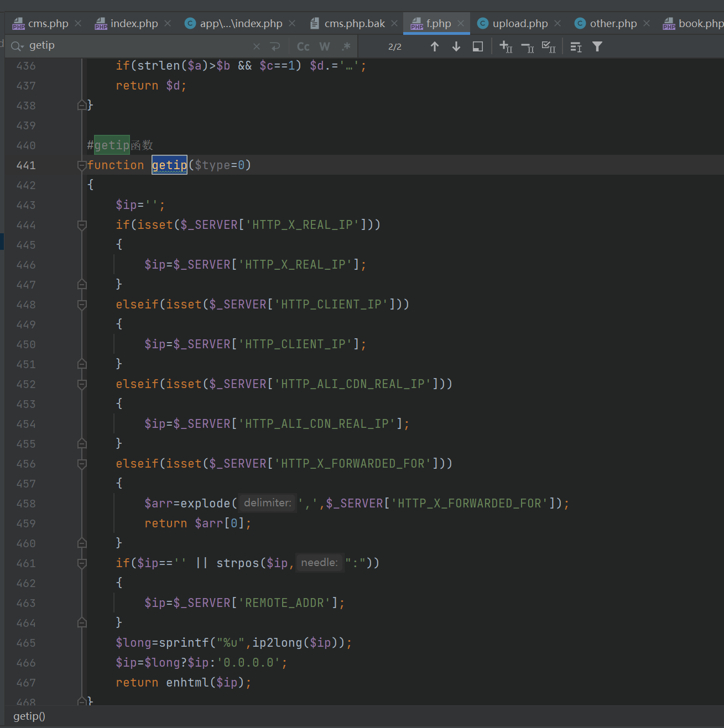
Task: Click PHP file icon on cms.php tab
Action: pos(19,23)
